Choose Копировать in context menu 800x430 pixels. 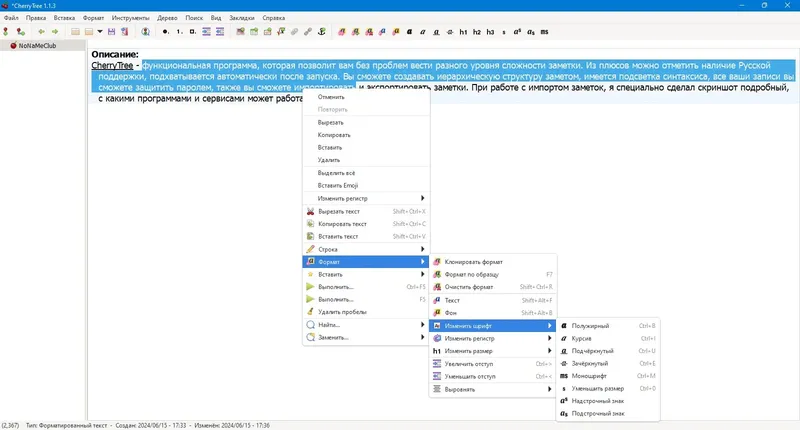(x=366, y=135)
